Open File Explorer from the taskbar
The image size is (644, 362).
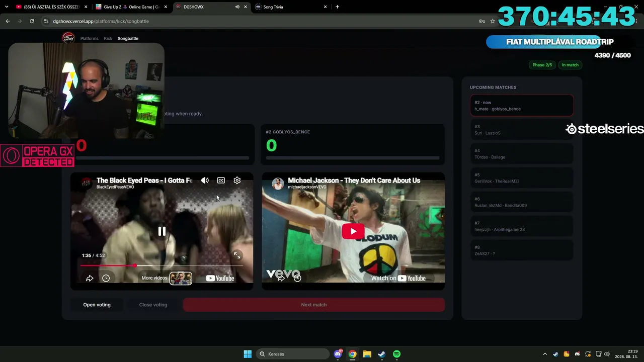tap(367, 354)
